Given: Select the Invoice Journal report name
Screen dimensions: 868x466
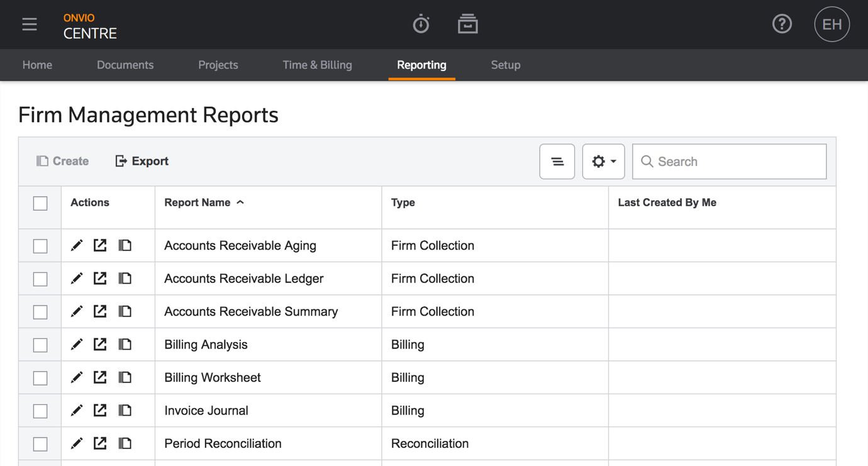Looking at the screenshot, I should (206, 410).
